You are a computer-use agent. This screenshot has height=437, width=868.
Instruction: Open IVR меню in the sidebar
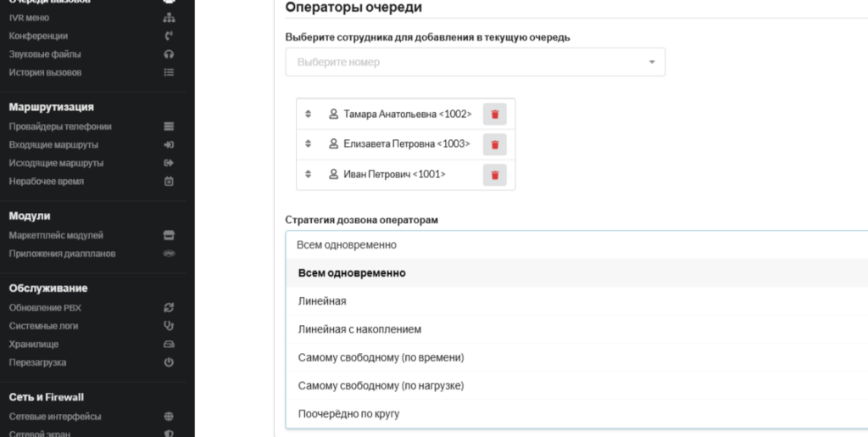click(29, 18)
